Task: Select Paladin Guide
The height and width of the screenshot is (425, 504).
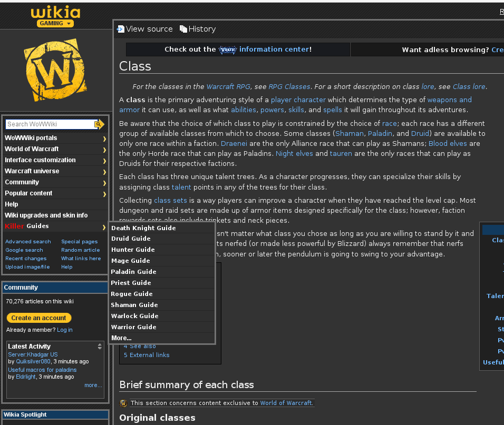Action: point(162,272)
